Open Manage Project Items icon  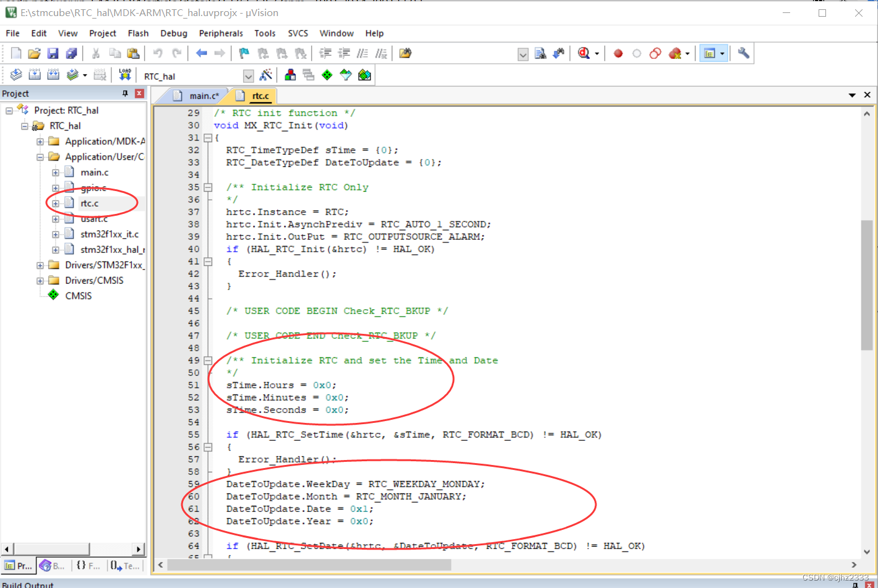(x=290, y=75)
